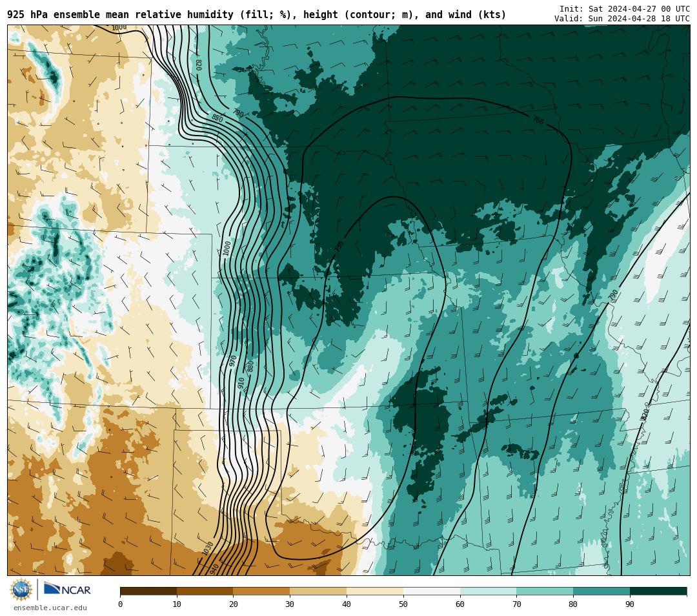Click the 50-60% white colorbar segment
Image resolution: width=697 pixels, height=616 pixels.
point(432,591)
